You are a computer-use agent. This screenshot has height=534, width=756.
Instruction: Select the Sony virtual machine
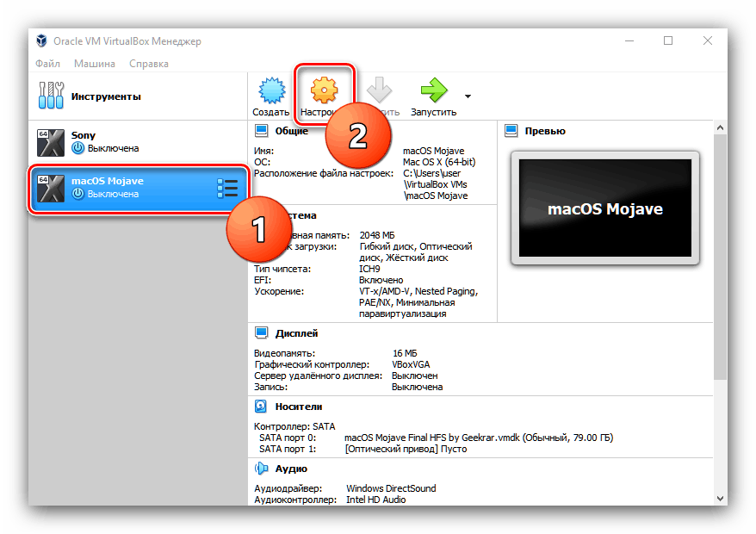(138, 142)
